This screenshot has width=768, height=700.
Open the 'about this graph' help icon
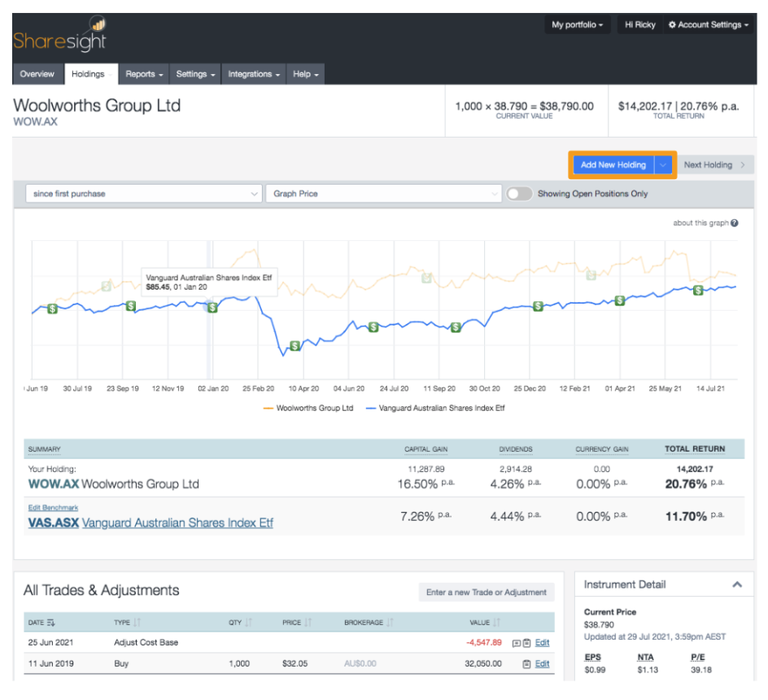point(734,223)
